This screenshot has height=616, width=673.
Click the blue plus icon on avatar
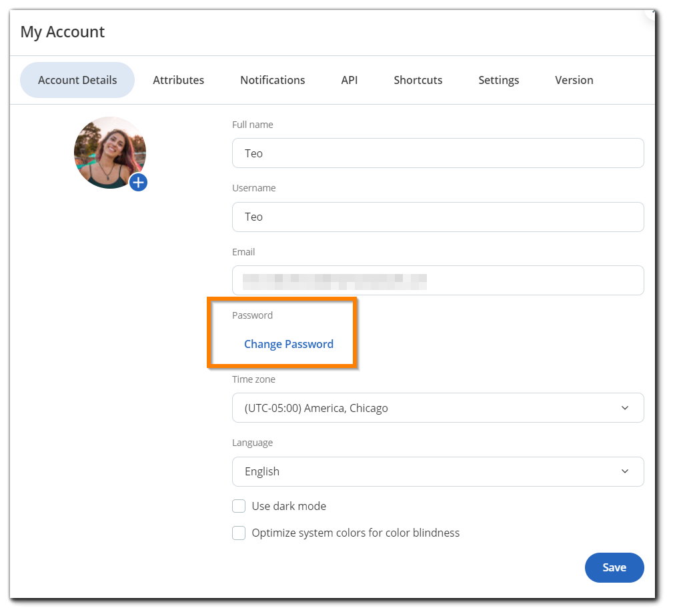point(138,182)
